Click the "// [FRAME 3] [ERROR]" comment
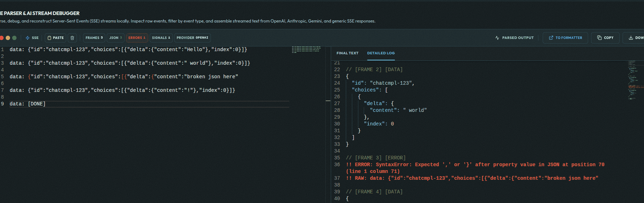 376,158
